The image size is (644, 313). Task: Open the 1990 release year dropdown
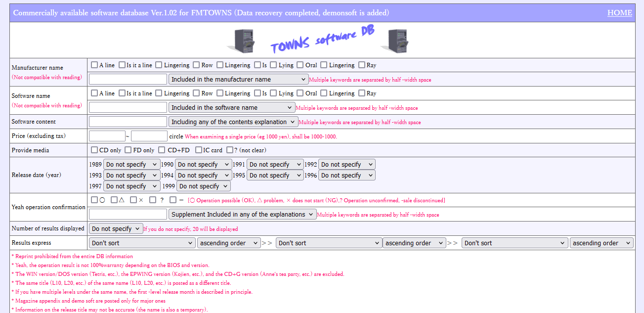tap(203, 164)
